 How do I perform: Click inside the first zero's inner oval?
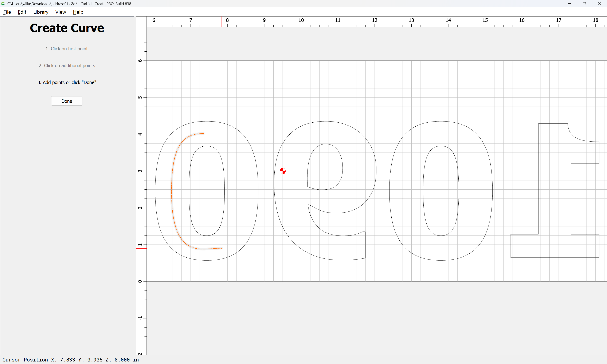click(207, 191)
